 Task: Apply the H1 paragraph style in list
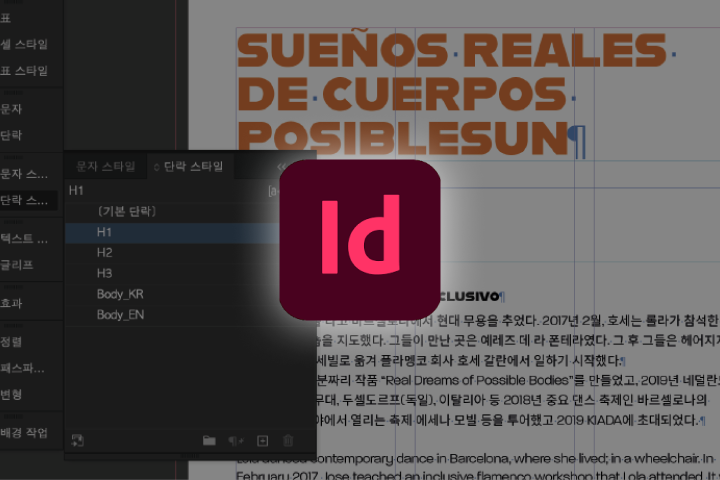coord(172,232)
